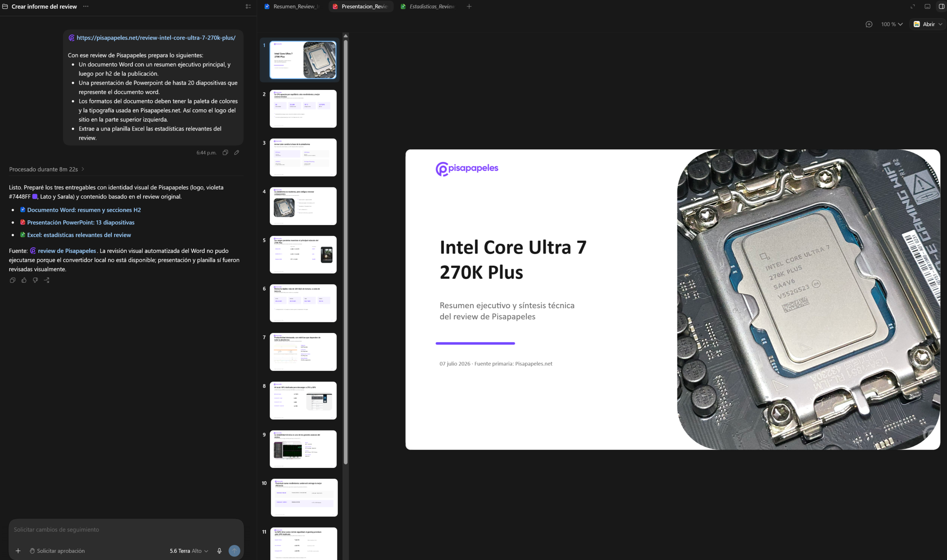Click the microphone dictation icon

pyautogui.click(x=219, y=550)
